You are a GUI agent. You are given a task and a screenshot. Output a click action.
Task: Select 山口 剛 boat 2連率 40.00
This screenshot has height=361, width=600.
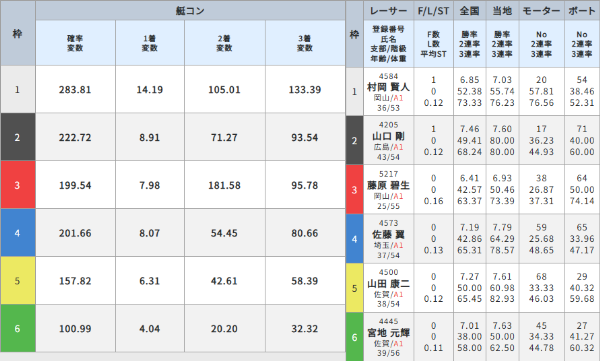click(582, 140)
